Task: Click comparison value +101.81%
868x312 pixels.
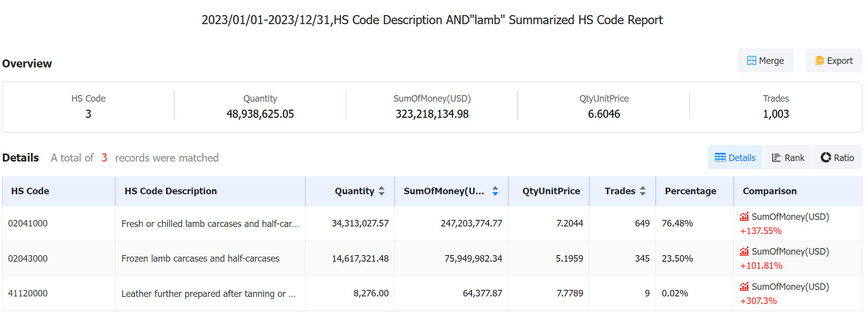Action: [x=761, y=266]
